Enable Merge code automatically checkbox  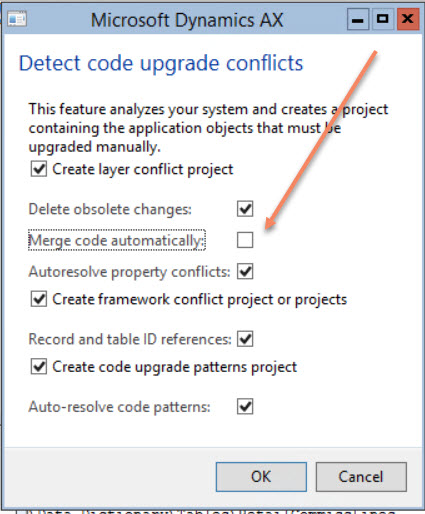coord(245,240)
